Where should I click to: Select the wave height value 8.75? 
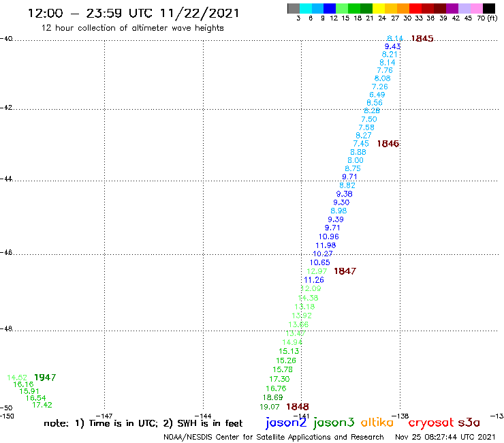353,168
